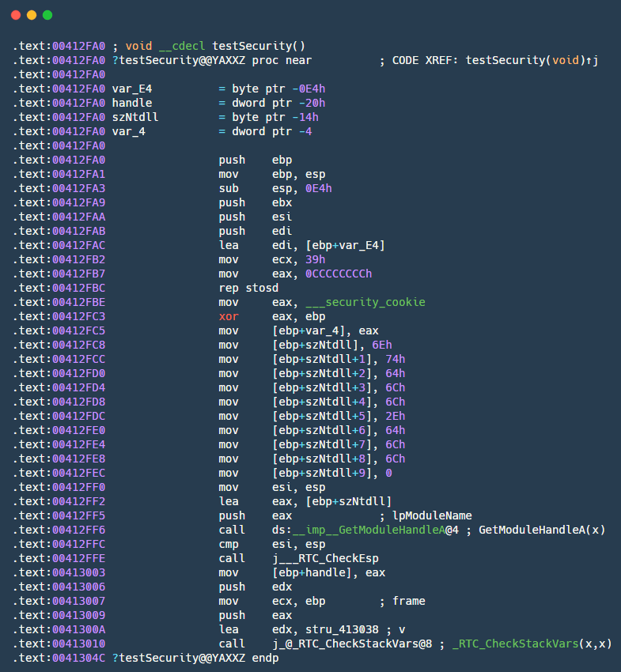Click the push edi instruction

[x=256, y=231]
